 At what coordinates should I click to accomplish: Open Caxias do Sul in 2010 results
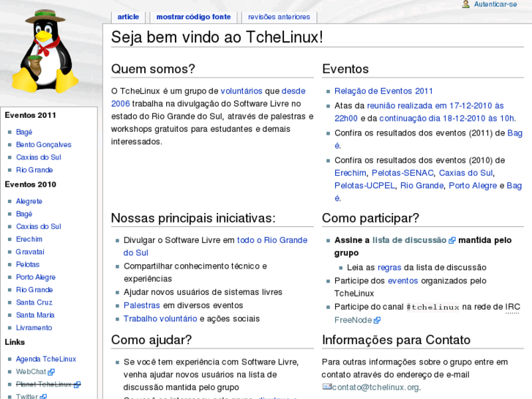coord(465,173)
